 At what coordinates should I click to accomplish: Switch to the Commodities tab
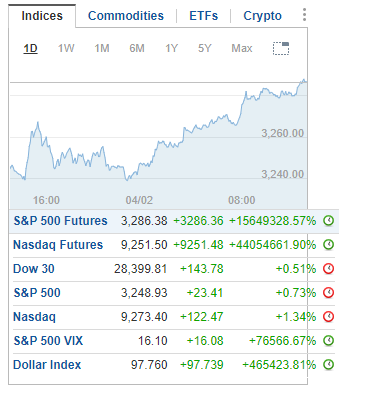tap(126, 16)
